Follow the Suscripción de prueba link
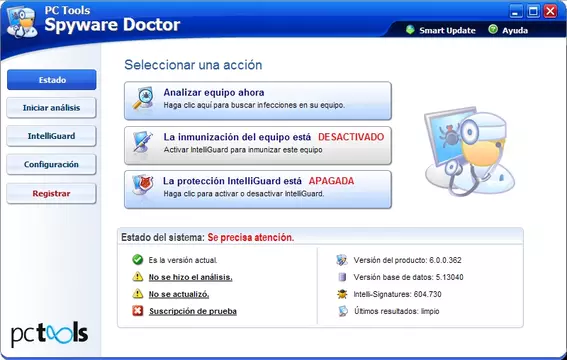The height and width of the screenshot is (360, 567). point(193,311)
